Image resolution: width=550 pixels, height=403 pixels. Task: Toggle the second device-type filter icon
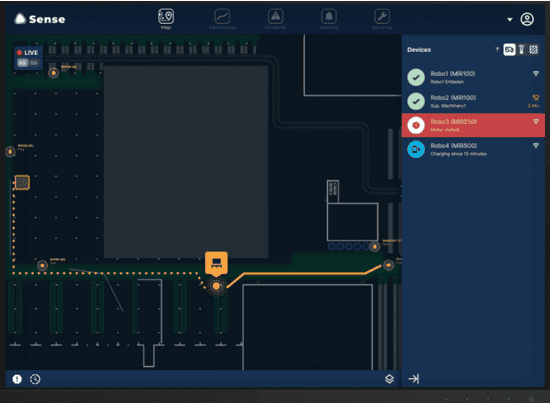pyautogui.click(x=522, y=50)
